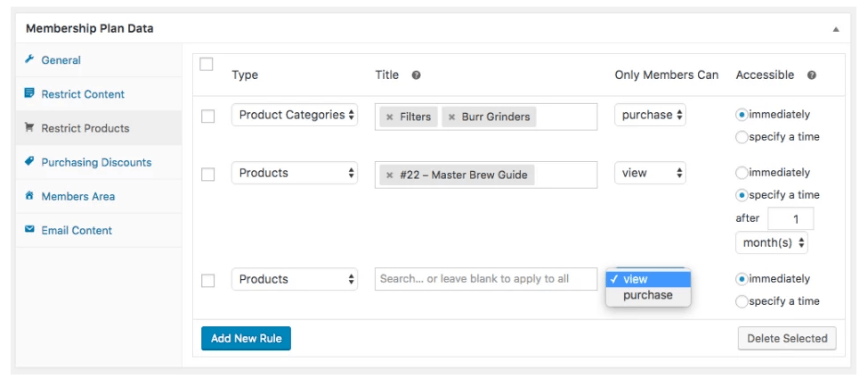Click the Type column header

coord(245,75)
